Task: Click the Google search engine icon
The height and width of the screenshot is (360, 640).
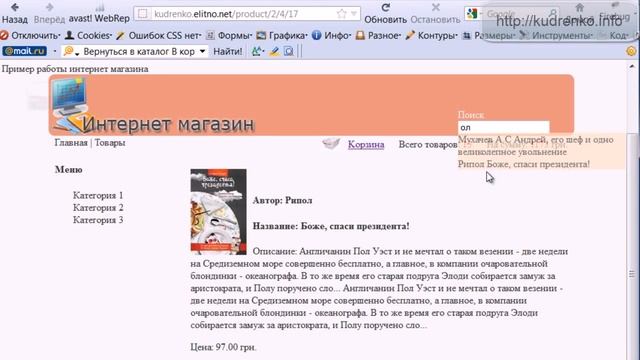Action: coord(472,14)
